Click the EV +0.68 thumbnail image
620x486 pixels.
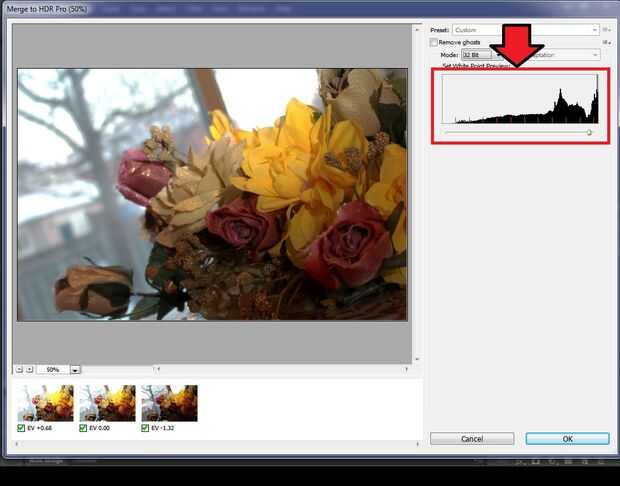(45, 403)
